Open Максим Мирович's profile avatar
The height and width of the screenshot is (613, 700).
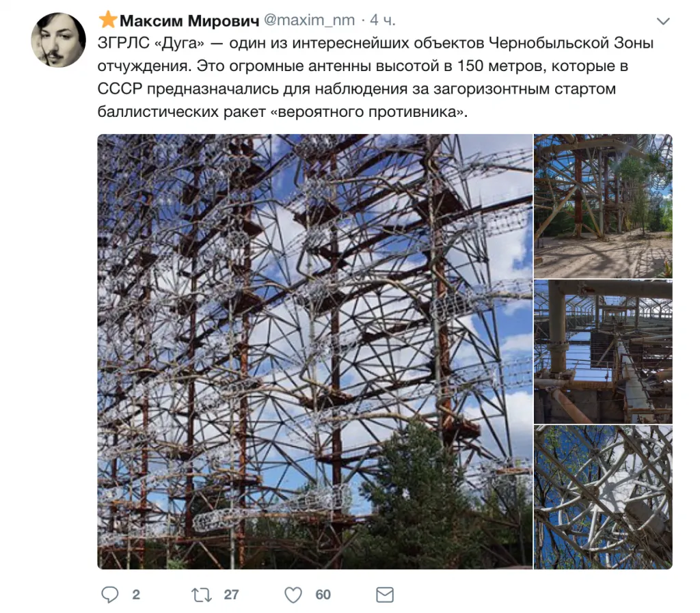coord(58,40)
